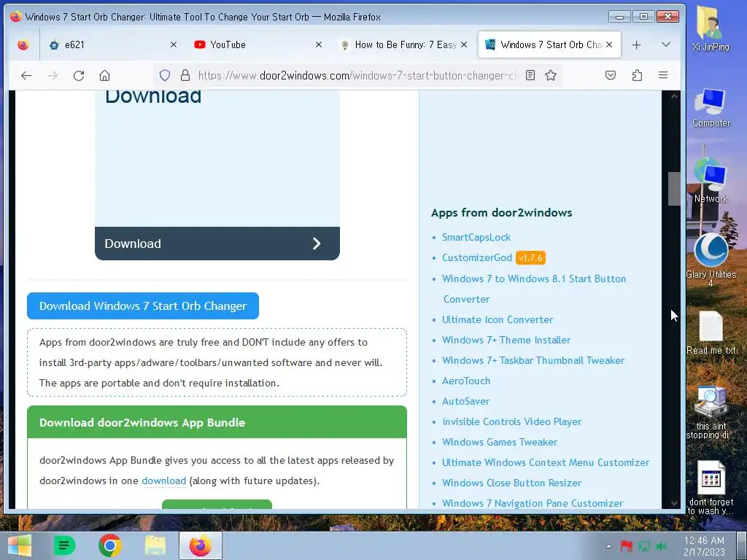Switch to How to Be Funny tab

[x=405, y=44]
